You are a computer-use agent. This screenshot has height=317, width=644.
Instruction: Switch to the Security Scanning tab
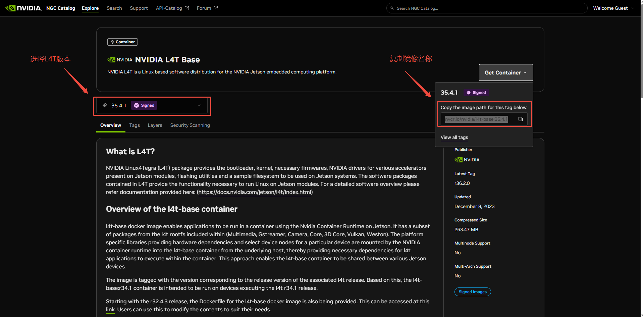tap(190, 125)
